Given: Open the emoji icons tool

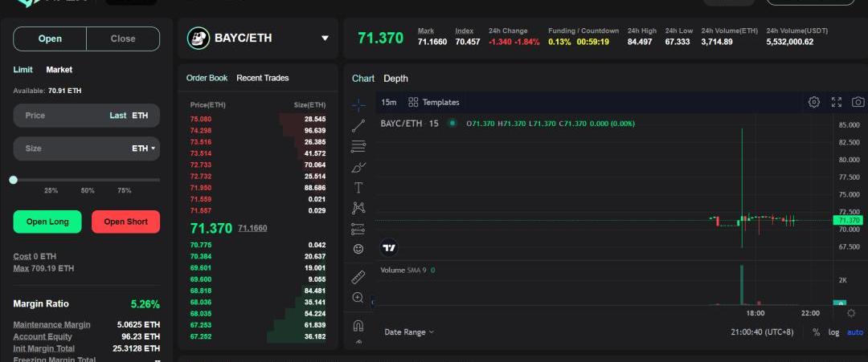Looking at the screenshot, I should pyautogui.click(x=358, y=249).
